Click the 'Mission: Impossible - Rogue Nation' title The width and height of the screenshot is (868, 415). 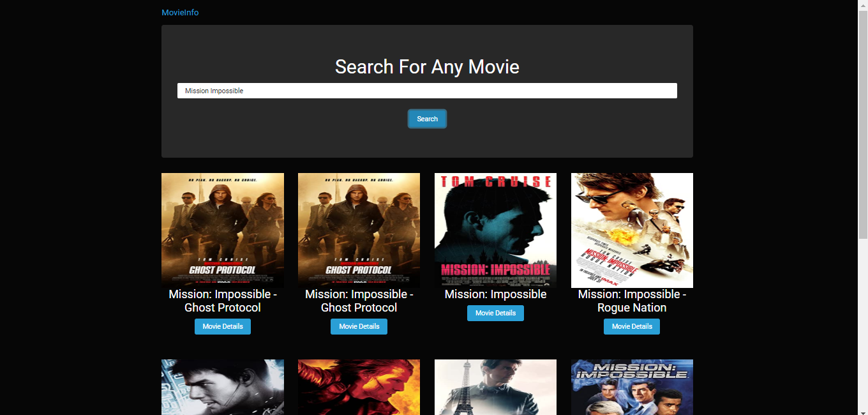tap(632, 301)
